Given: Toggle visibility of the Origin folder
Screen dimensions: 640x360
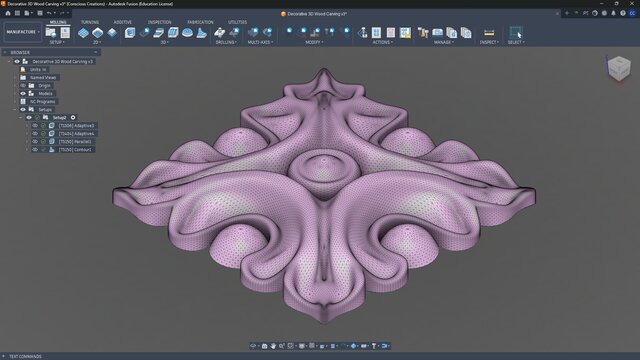Looking at the screenshot, I should [x=23, y=86].
